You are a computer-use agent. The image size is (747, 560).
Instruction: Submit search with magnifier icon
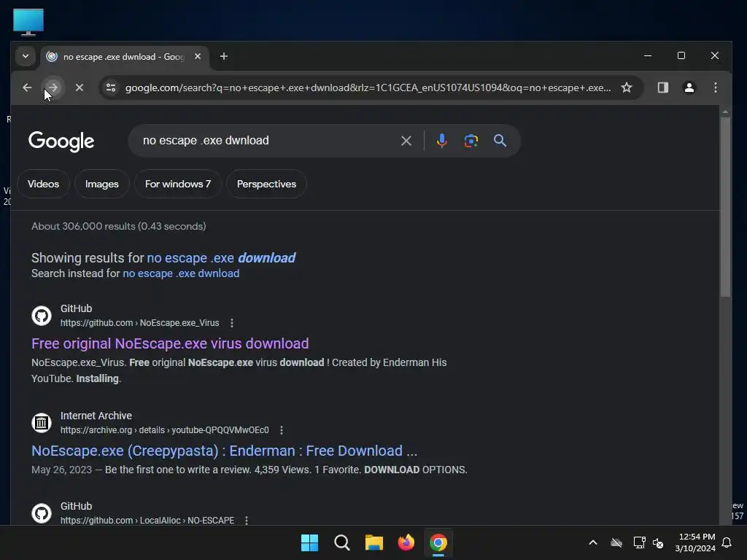[x=500, y=141]
